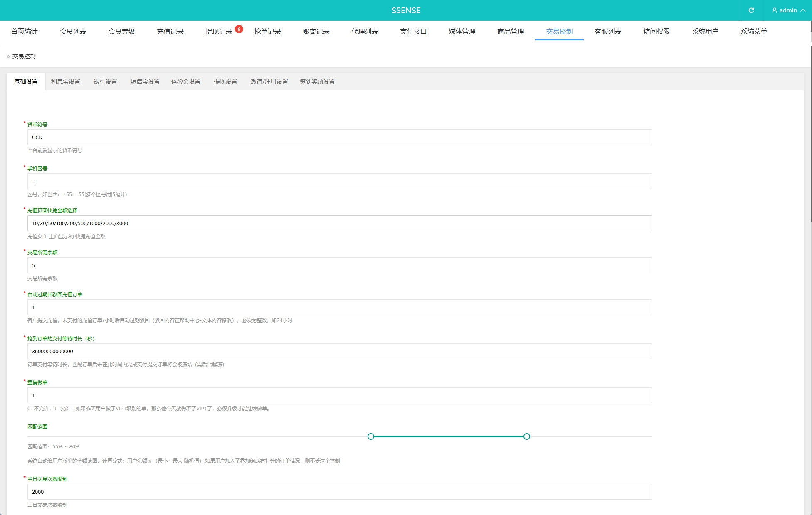Open the 提现设置 tab
The height and width of the screenshot is (515, 812).
tap(225, 81)
